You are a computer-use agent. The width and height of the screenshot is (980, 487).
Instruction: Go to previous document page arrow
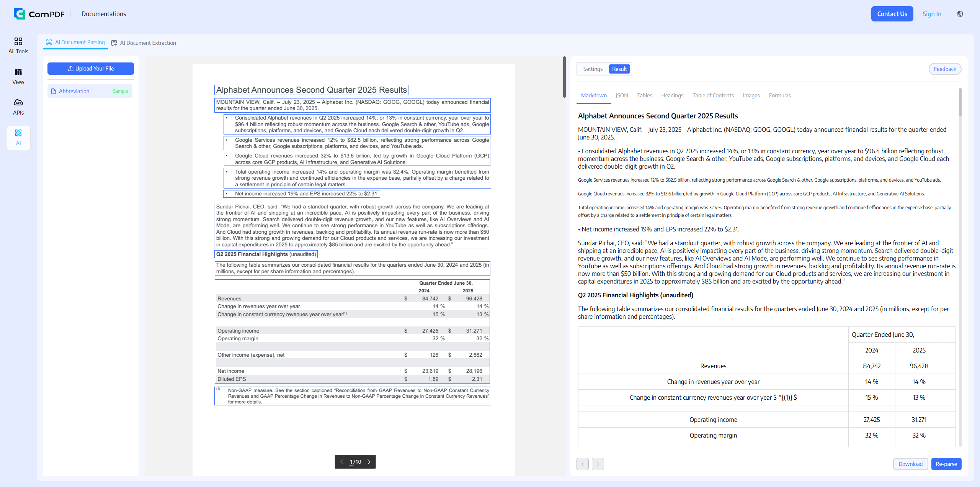click(342, 462)
